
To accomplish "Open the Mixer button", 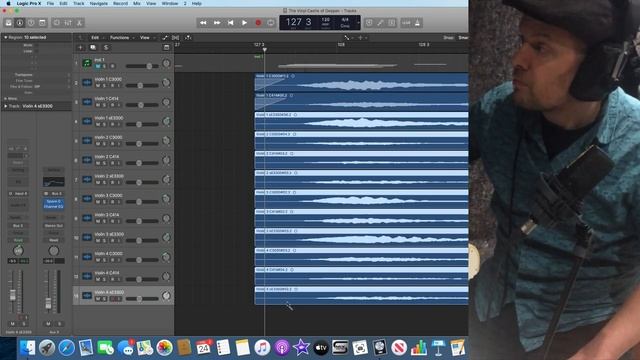I will tap(68, 23).
